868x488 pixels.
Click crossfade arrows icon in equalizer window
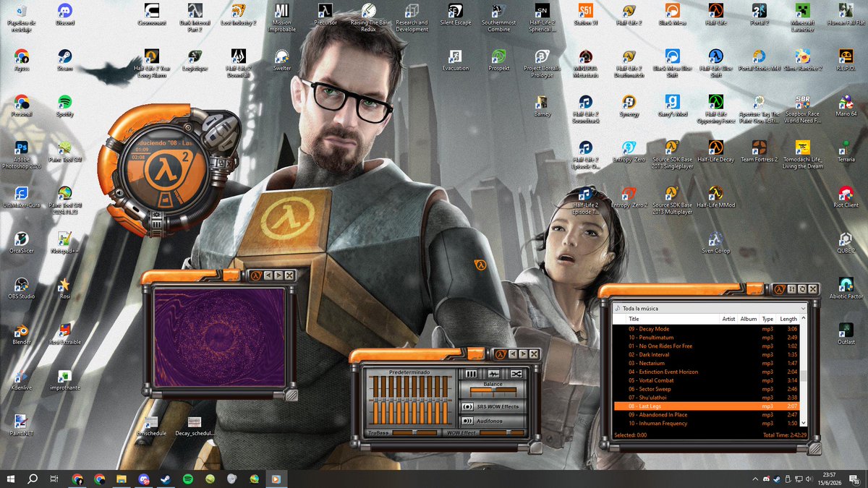[516, 374]
